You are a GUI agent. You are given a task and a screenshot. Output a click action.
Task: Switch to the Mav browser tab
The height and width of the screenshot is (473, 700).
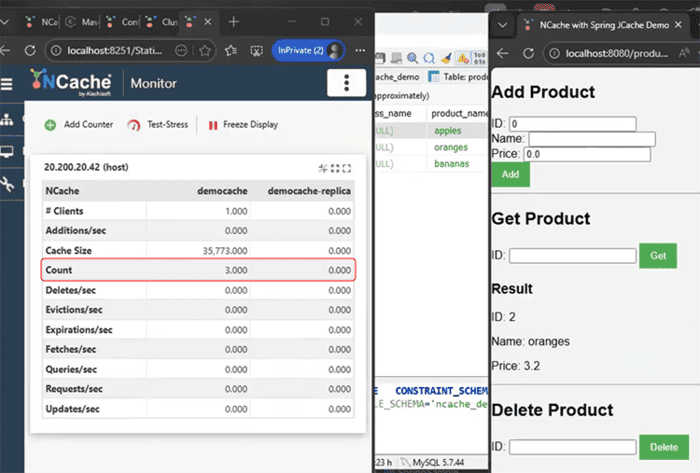82,22
